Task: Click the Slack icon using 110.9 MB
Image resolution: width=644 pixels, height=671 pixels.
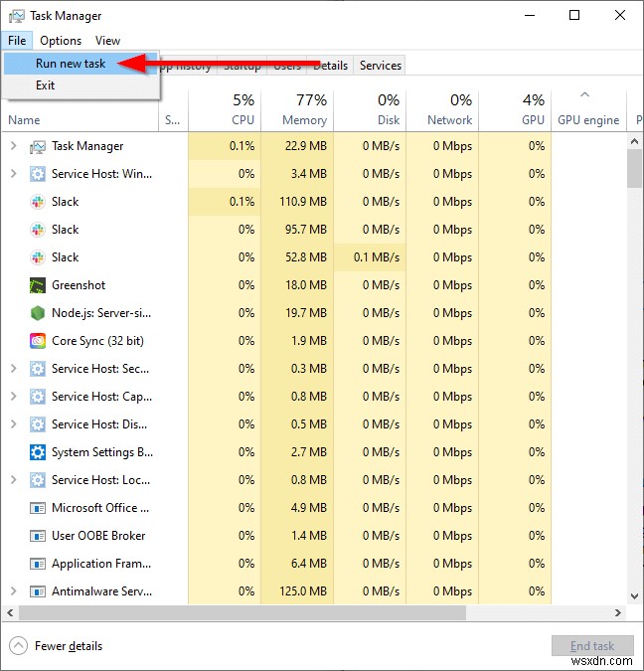Action: 38,202
